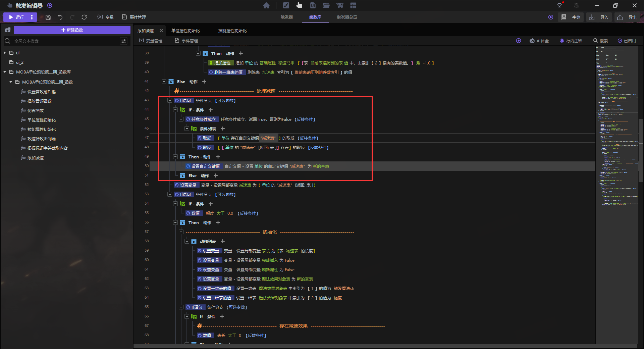Screen dimensions: 644x349
Task: Click the filter icon next to global search
Action: [x=124, y=41]
